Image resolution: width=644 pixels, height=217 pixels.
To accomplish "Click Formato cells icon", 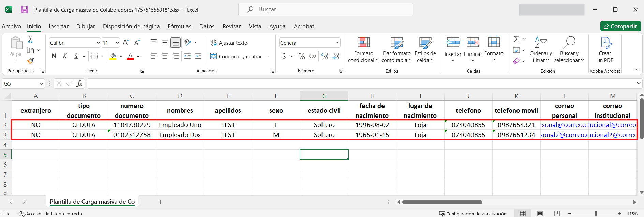I will 494,42.
